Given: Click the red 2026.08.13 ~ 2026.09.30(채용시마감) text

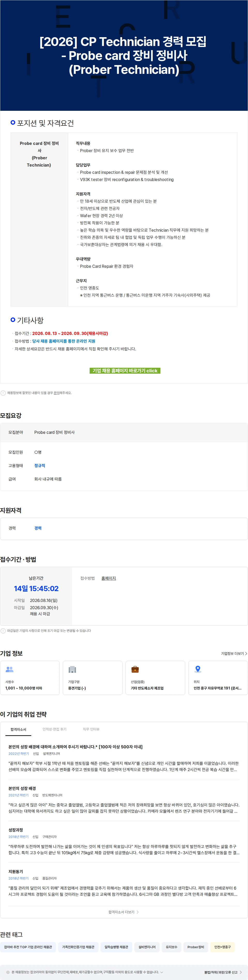Looking at the screenshot, I should point(70,333).
